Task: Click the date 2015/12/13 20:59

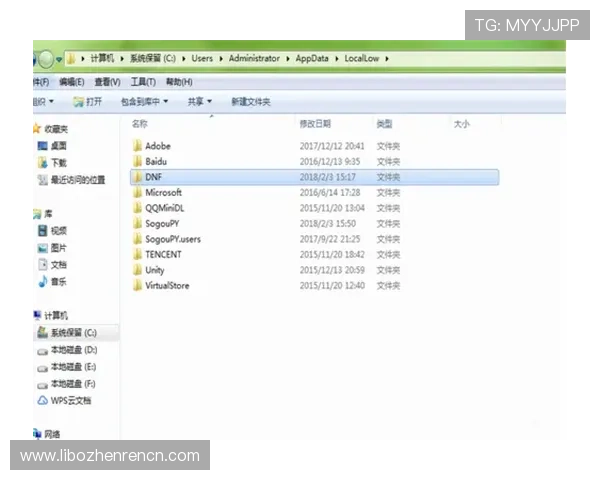Action: click(332, 270)
